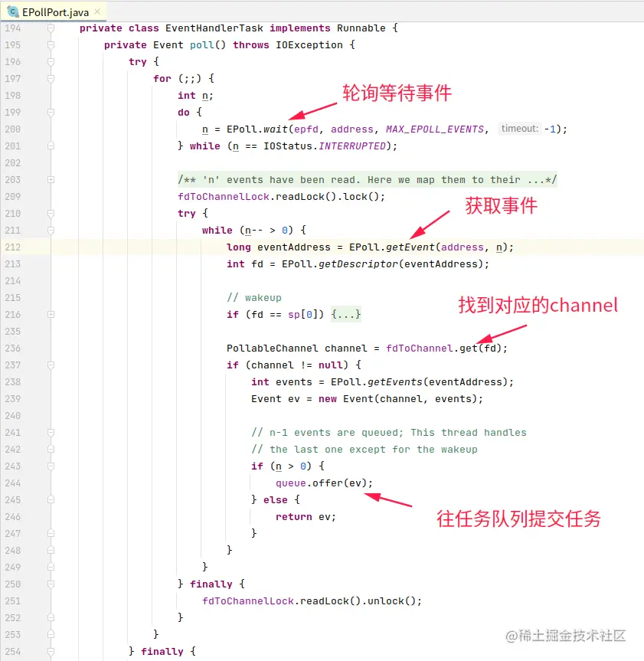644x661 pixels.
Task: Collapse the do block at line 199
Action: click(x=51, y=113)
